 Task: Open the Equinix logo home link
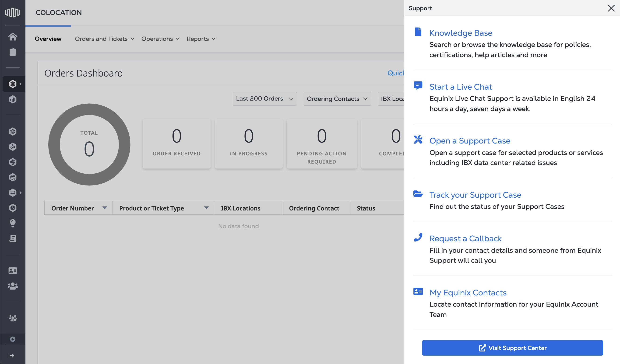[13, 12]
